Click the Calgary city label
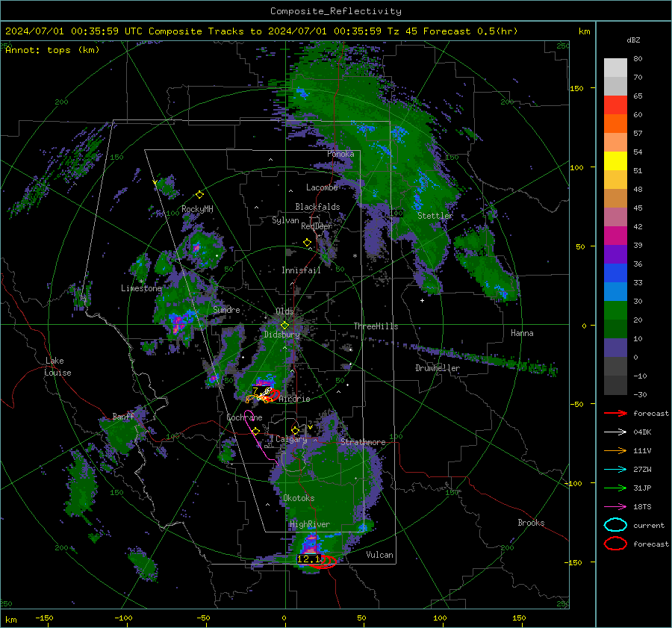 tap(291, 439)
